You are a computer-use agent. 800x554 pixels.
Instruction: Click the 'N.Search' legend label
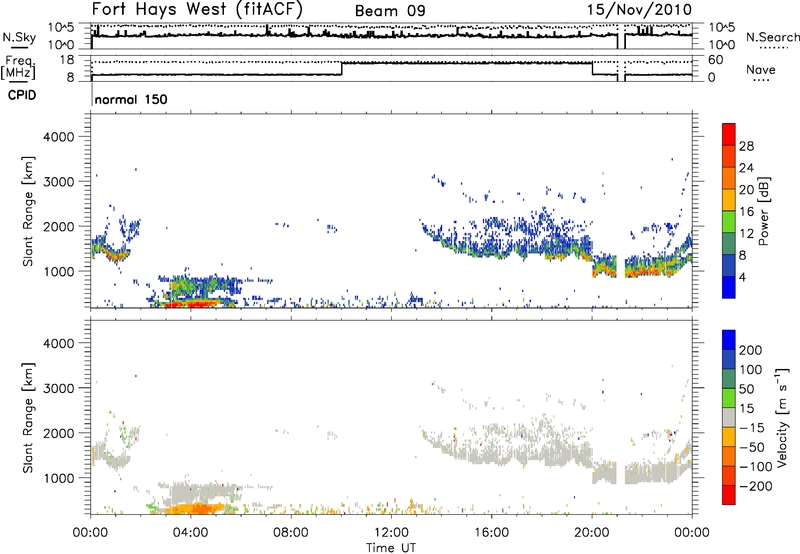tap(773, 37)
